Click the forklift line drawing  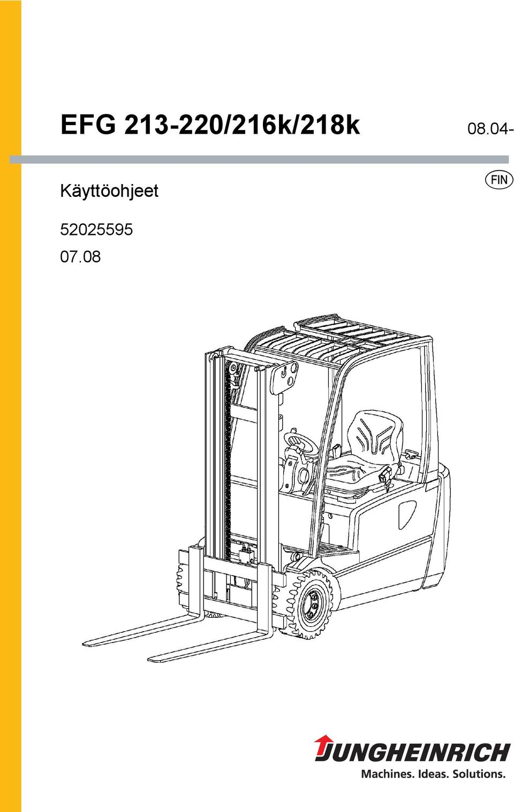pos(266,488)
